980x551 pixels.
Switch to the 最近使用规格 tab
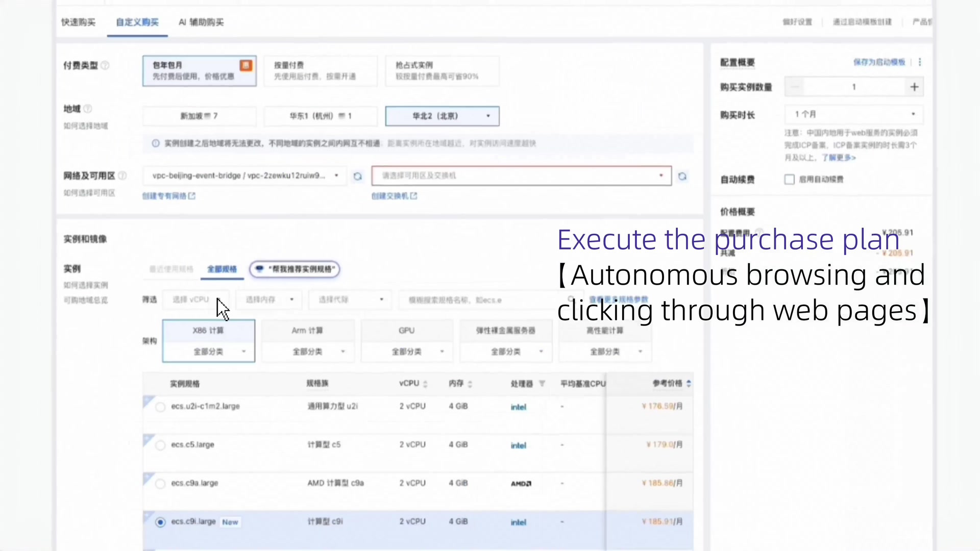click(171, 269)
